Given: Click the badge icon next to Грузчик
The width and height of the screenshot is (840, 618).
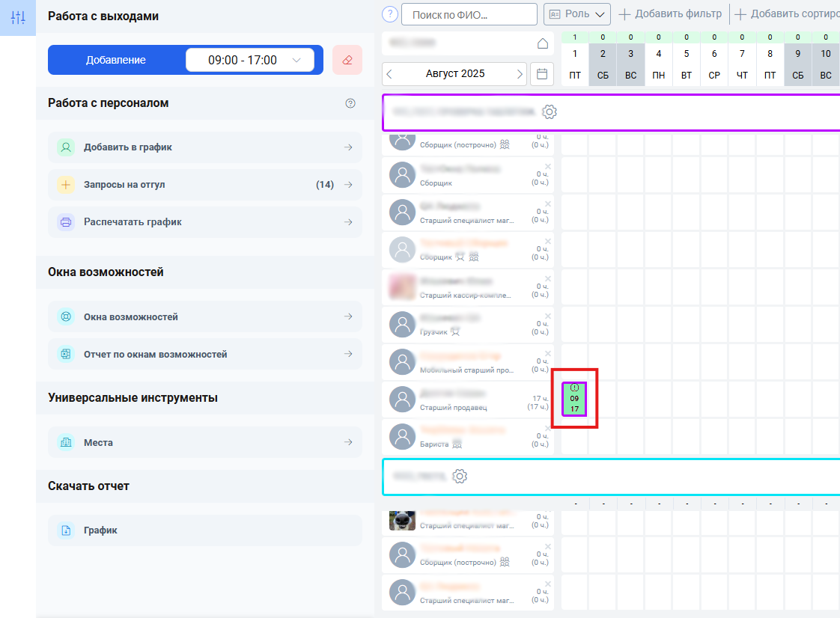Looking at the screenshot, I should tap(455, 331).
